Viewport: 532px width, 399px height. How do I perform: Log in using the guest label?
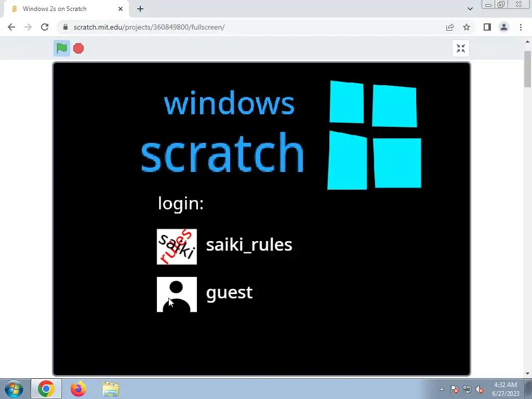pyautogui.click(x=229, y=293)
